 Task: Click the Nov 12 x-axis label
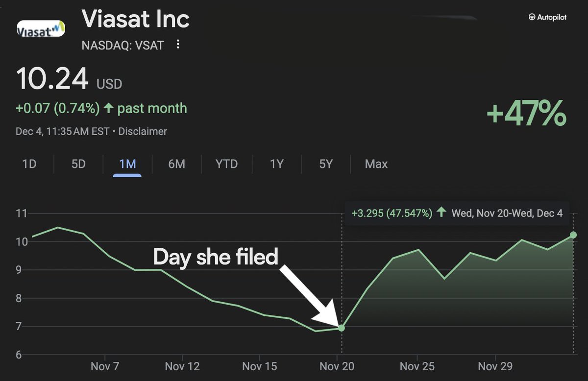pos(182,367)
